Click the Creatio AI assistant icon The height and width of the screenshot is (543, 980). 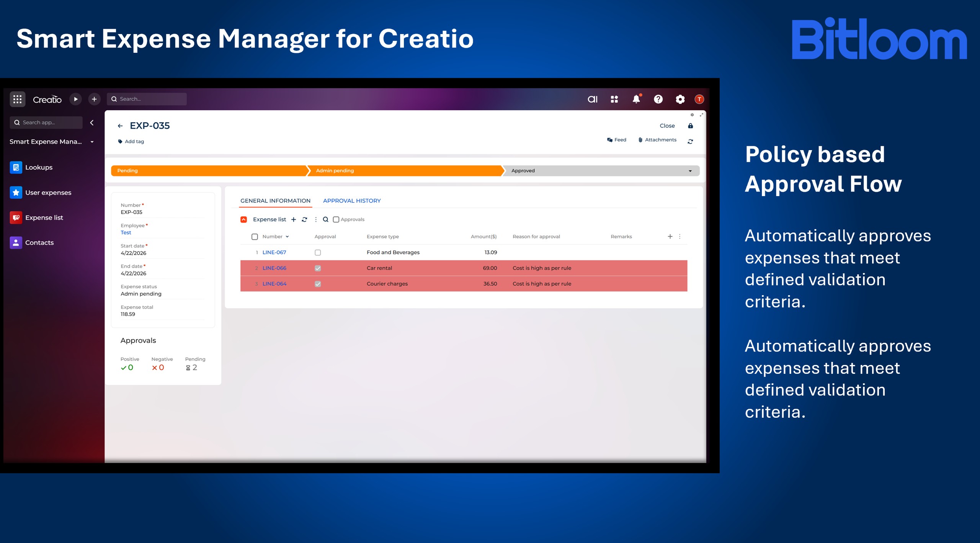tap(592, 99)
